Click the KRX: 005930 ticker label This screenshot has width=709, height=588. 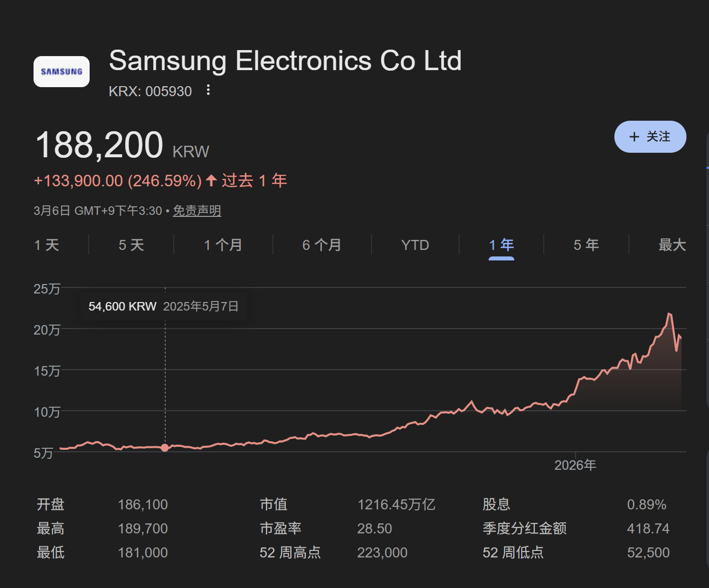pyautogui.click(x=150, y=91)
